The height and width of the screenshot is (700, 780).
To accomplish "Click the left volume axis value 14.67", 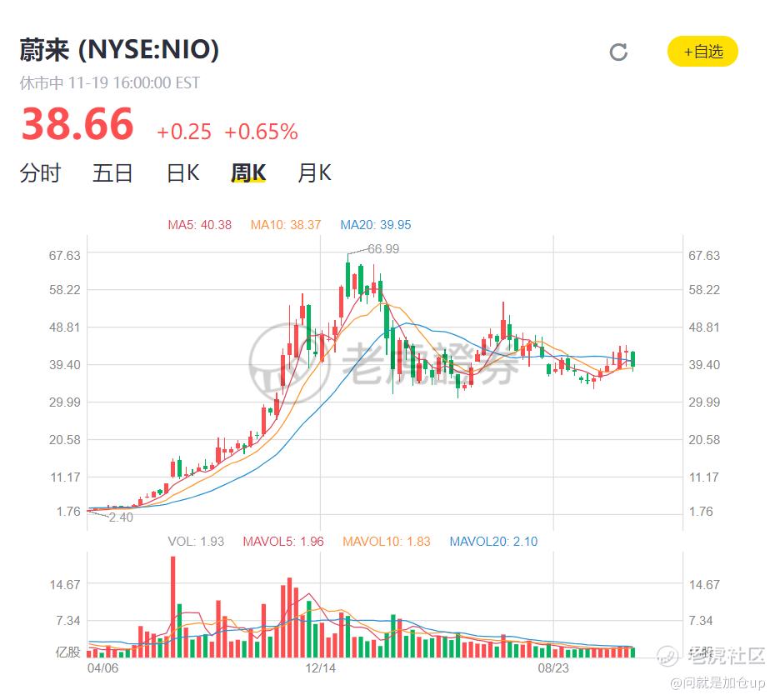I will 65,584.
